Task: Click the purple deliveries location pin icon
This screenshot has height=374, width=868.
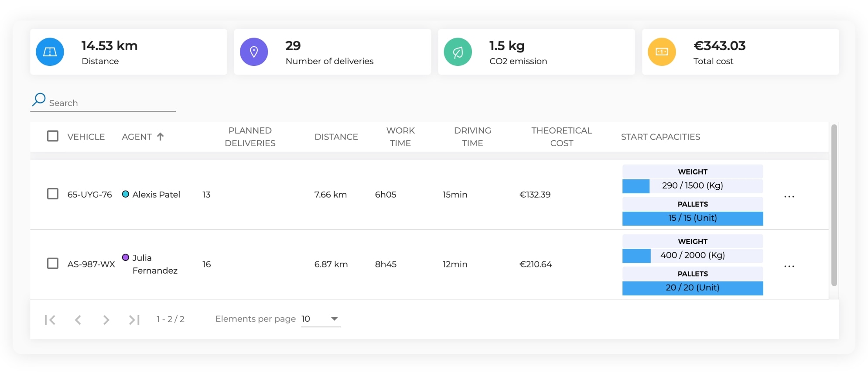Action: pos(253,52)
